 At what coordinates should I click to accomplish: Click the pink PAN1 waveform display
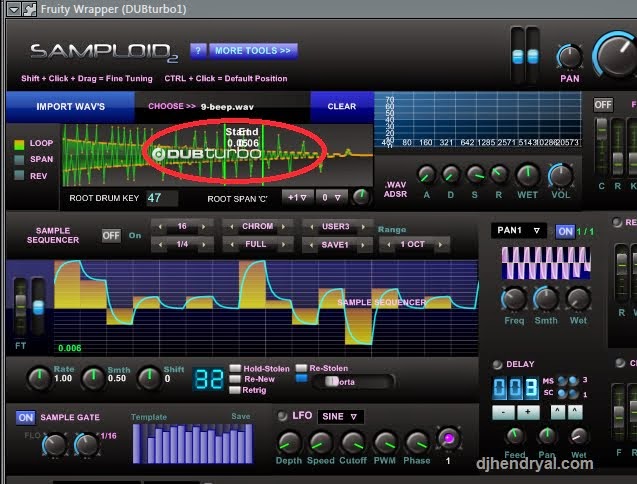coord(546,263)
